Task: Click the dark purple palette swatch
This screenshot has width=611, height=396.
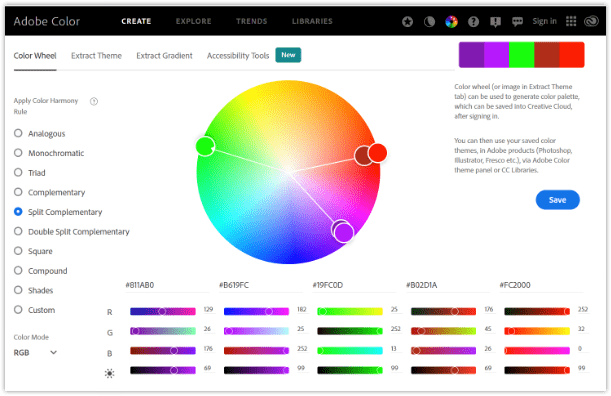Action: pos(471,55)
